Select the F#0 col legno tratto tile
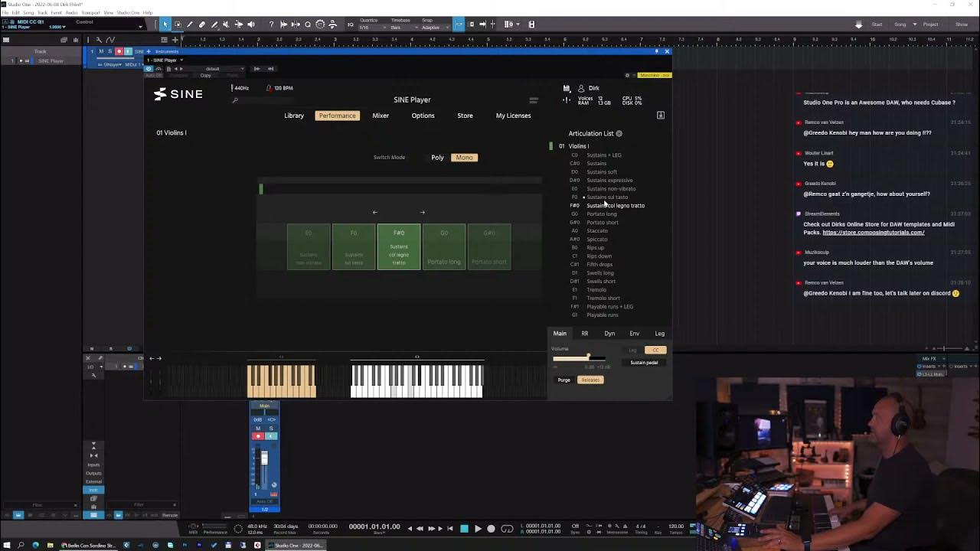Viewport: 980px width, 551px height. point(399,246)
